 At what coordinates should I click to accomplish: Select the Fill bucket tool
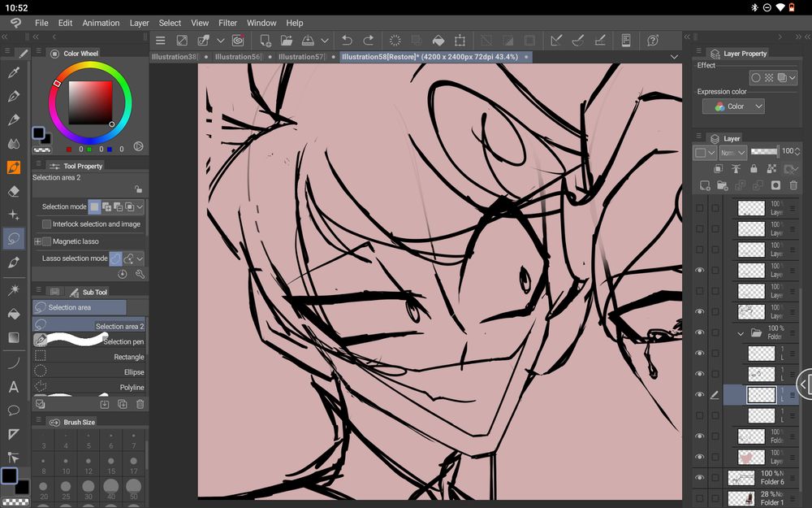pos(14,314)
